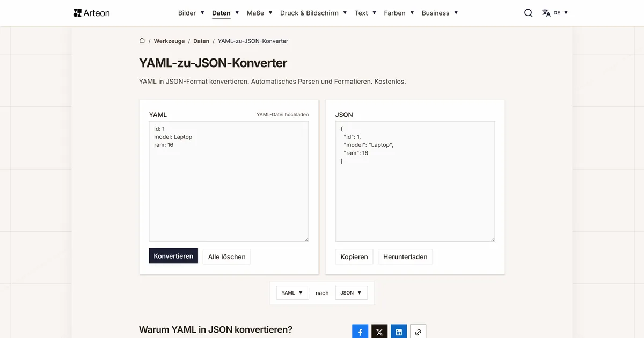Open the JSON target format dropdown
The image size is (644, 338).
(x=351, y=293)
